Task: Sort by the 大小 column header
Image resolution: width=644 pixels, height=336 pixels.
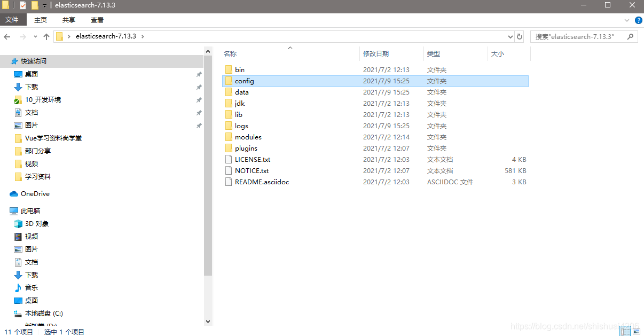Action: point(509,53)
